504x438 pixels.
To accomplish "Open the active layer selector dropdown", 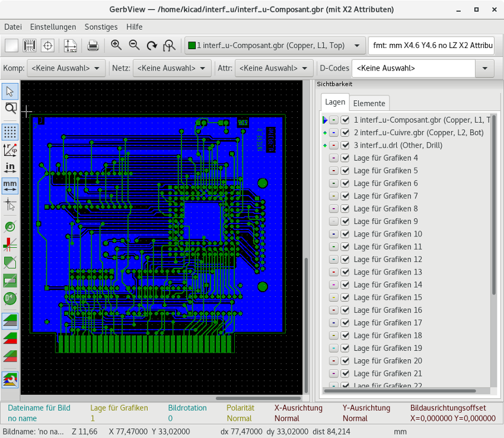I will click(275, 46).
